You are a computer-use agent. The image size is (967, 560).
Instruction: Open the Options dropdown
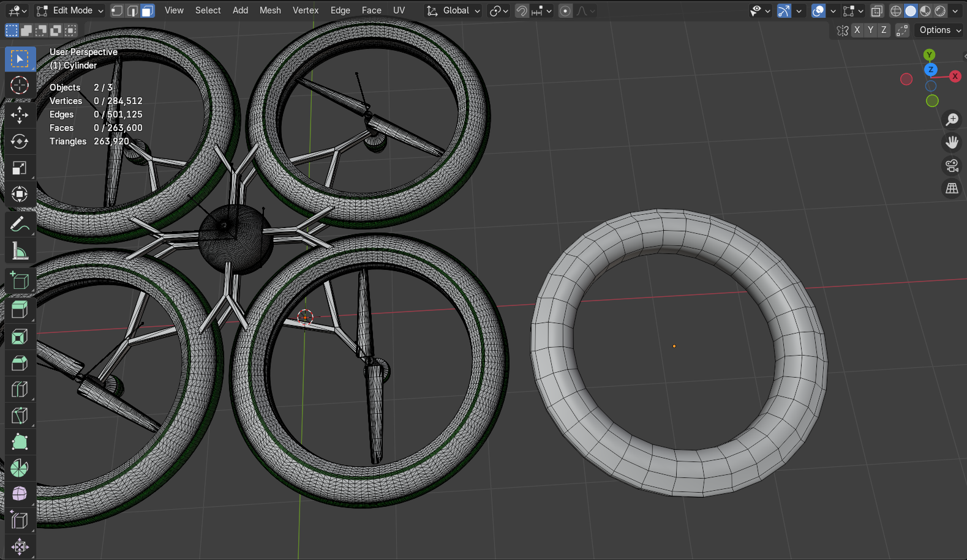click(x=939, y=30)
